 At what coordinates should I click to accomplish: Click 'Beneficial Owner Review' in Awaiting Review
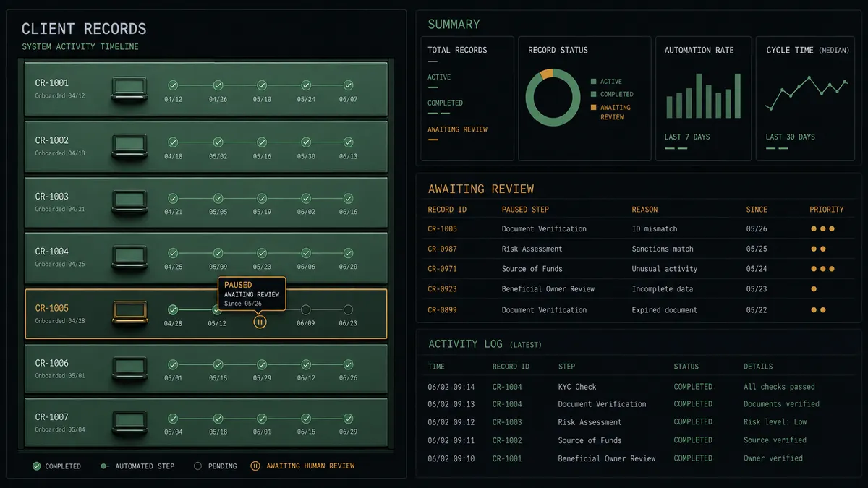548,289
